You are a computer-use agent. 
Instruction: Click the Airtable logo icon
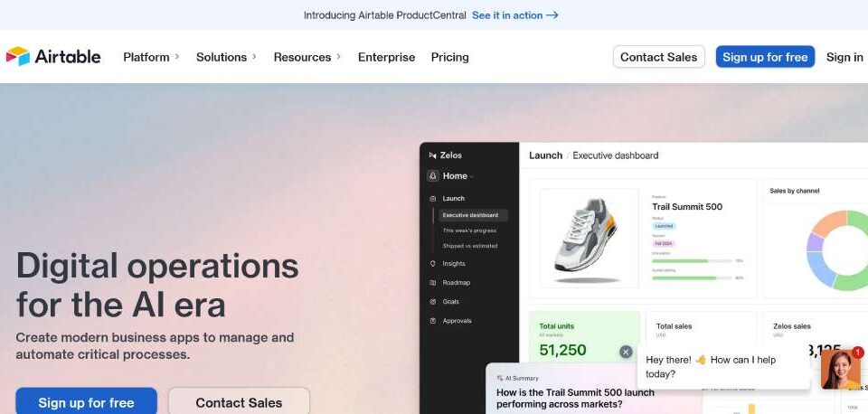[17, 56]
